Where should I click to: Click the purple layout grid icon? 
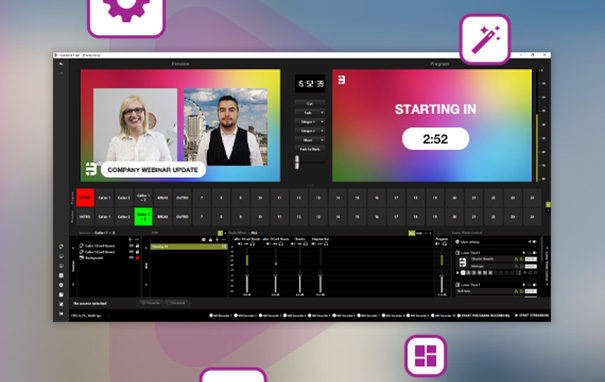425,355
